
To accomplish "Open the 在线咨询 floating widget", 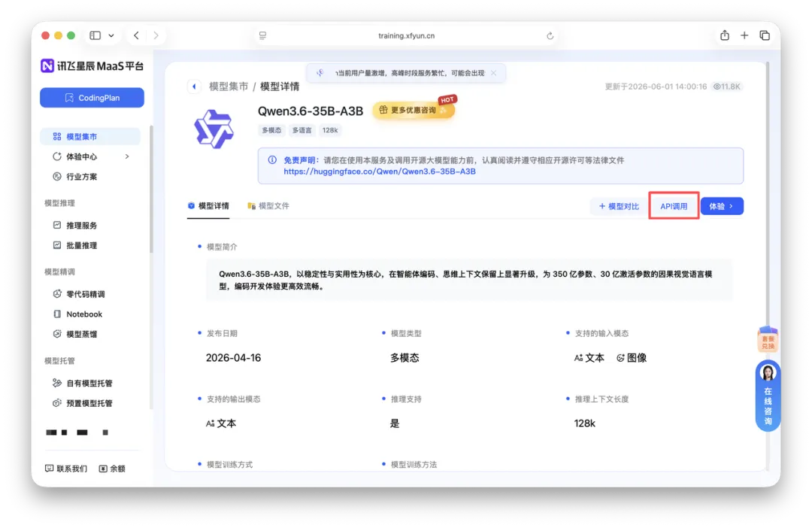I will coord(768,396).
